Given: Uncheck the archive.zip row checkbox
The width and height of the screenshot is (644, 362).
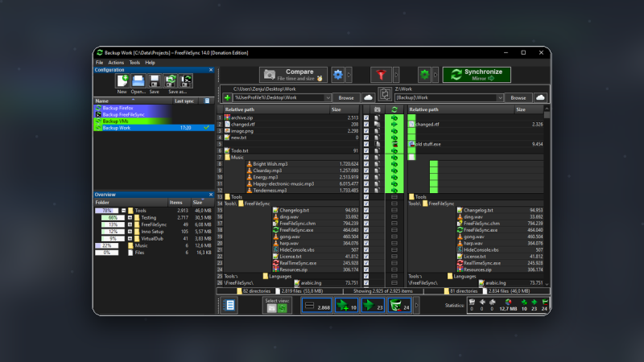Looking at the screenshot, I should (x=366, y=117).
